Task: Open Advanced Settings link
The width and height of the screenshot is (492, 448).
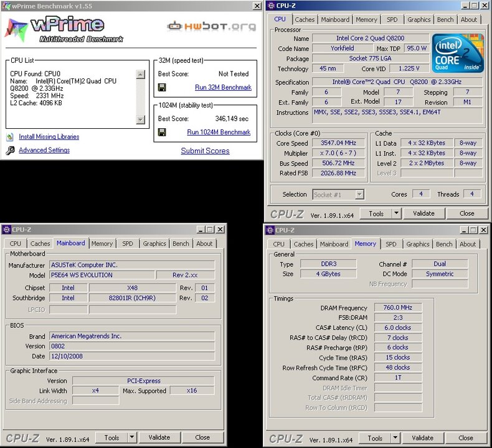Action: coord(44,150)
